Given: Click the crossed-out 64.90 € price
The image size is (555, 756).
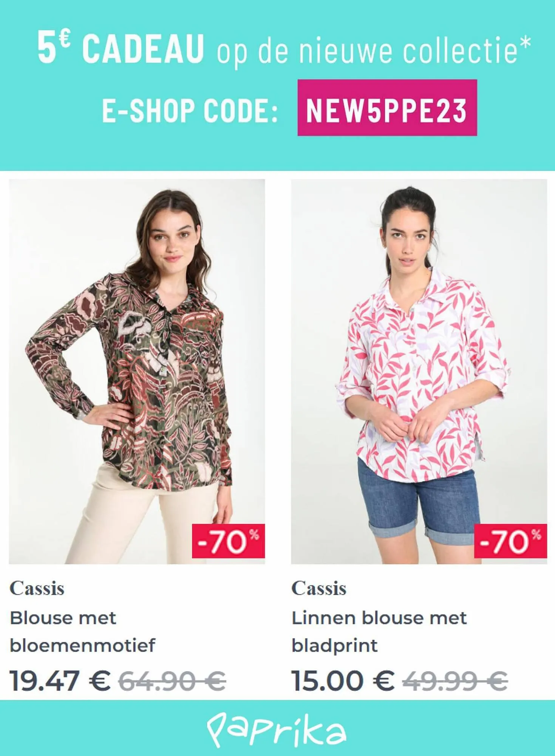Looking at the screenshot, I should pos(172,681).
